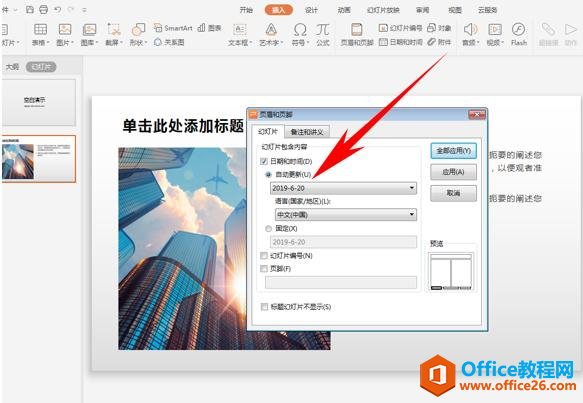The image size is (583, 403).
Task: Open the 形状 shapes icon
Action: (x=138, y=29)
